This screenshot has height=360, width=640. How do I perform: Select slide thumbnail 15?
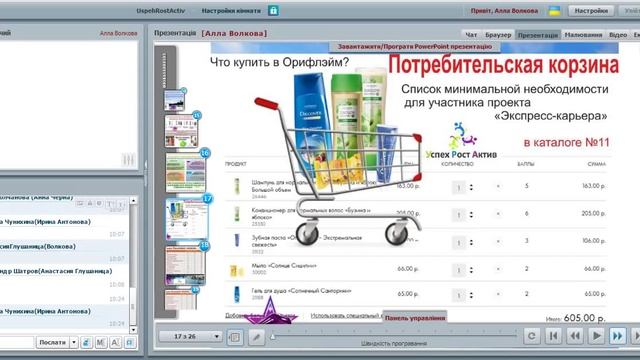point(182,131)
